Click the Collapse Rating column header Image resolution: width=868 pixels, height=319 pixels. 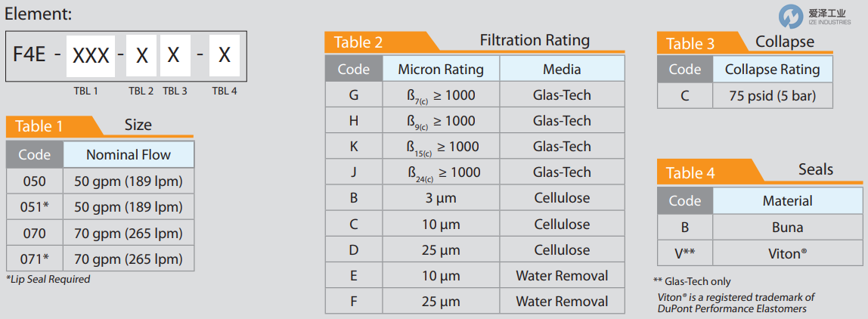pos(772,70)
